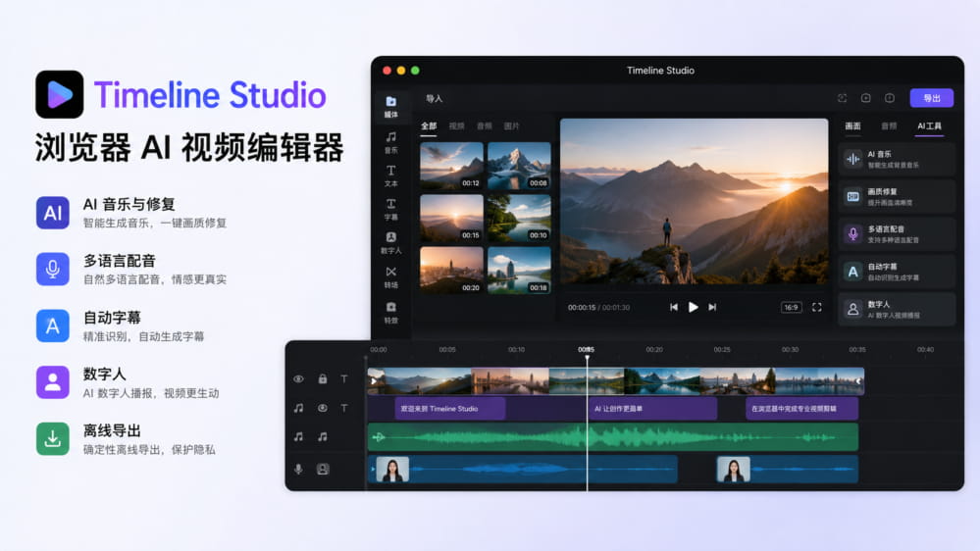Toggle second music note on the audio track
The height and width of the screenshot is (551, 980).
pyautogui.click(x=323, y=436)
